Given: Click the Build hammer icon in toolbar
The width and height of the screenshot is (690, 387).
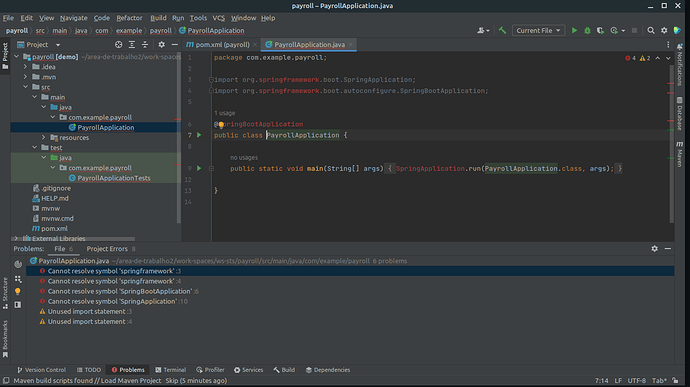Looking at the screenshot, I should [x=502, y=30].
